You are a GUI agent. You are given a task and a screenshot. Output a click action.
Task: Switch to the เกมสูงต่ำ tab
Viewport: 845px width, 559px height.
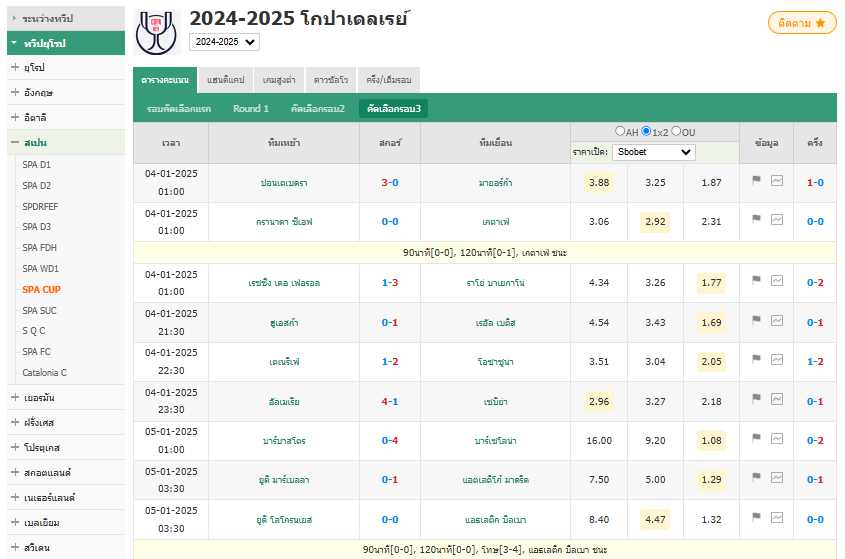pyautogui.click(x=279, y=80)
